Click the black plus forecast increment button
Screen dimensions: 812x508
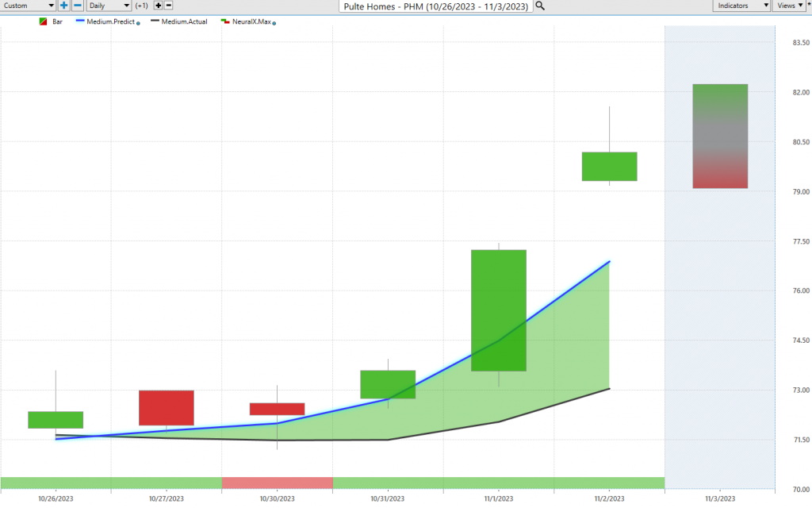[159, 6]
